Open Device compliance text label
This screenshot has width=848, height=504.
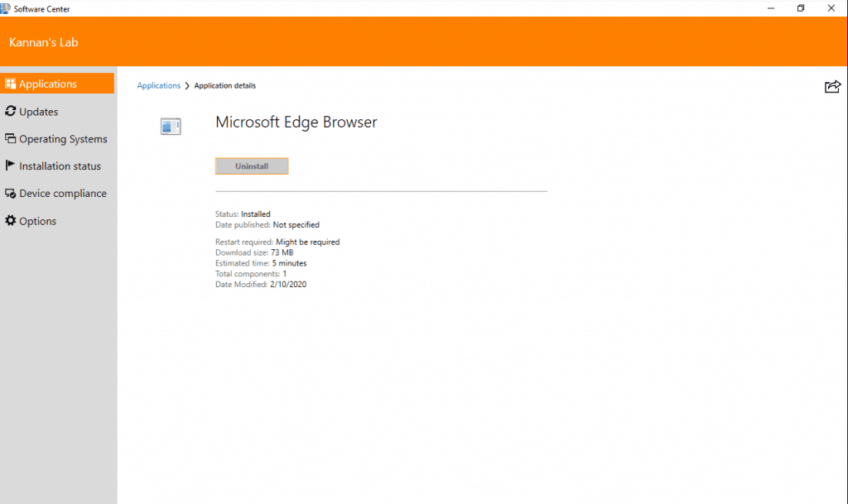pos(63,194)
